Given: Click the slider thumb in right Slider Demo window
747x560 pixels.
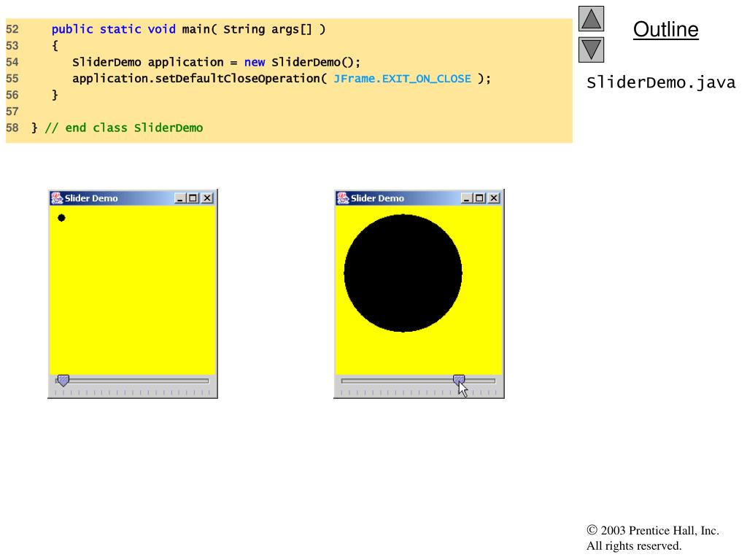Looking at the screenshot, I should [x=459, y=379].
